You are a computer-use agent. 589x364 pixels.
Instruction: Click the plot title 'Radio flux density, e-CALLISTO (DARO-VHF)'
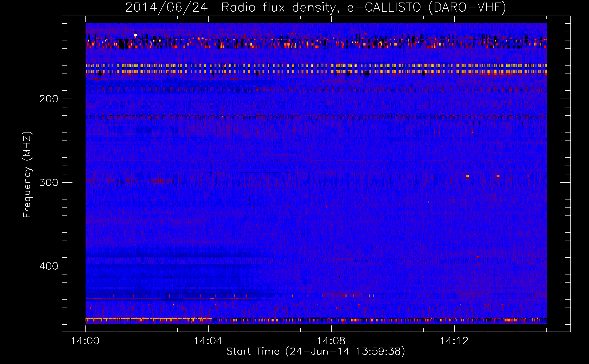[x=363, y=7]
